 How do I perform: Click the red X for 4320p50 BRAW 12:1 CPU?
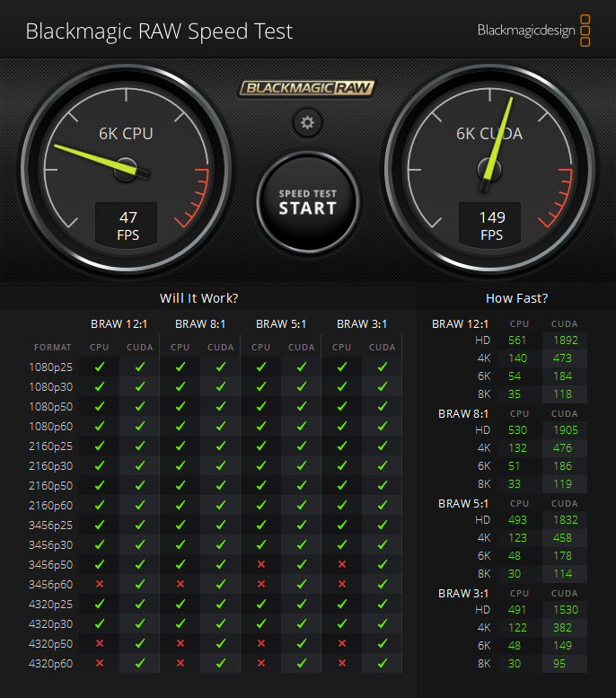coord(100,643)
